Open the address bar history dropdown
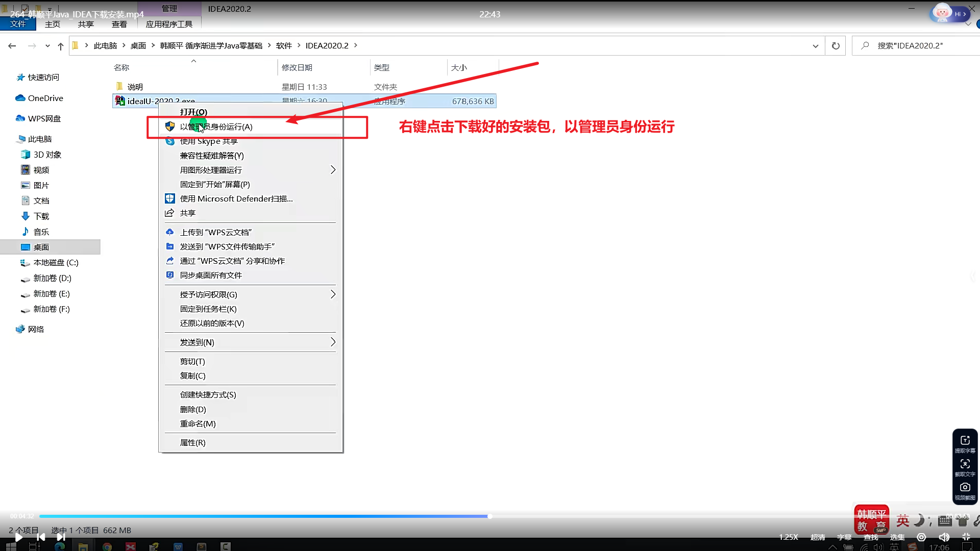This screenshot has height=551, width=980. click(815, 45)
